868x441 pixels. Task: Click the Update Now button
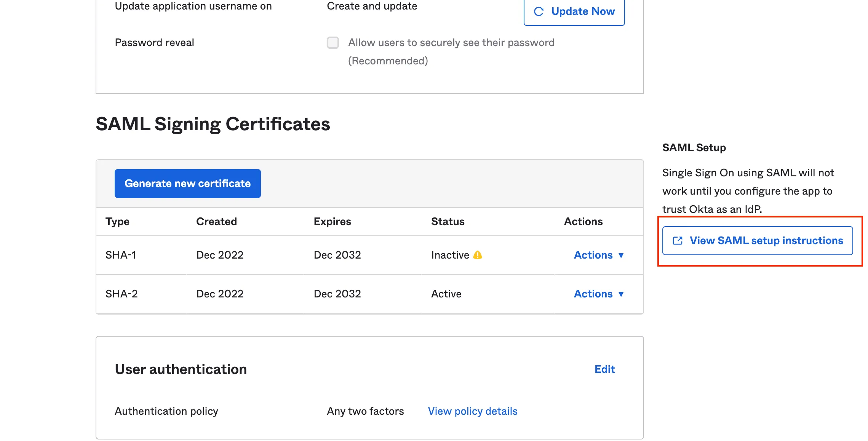tap(574, 11)
